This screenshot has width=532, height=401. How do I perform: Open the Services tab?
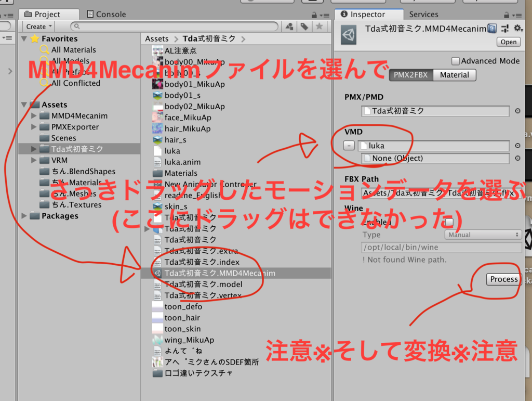tap(423, 14)
